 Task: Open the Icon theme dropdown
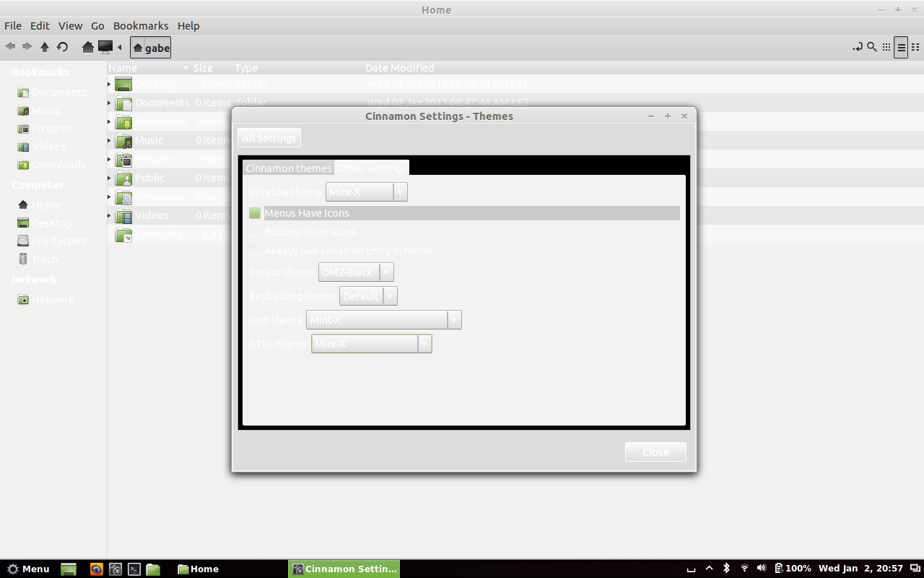coord(454,319)
